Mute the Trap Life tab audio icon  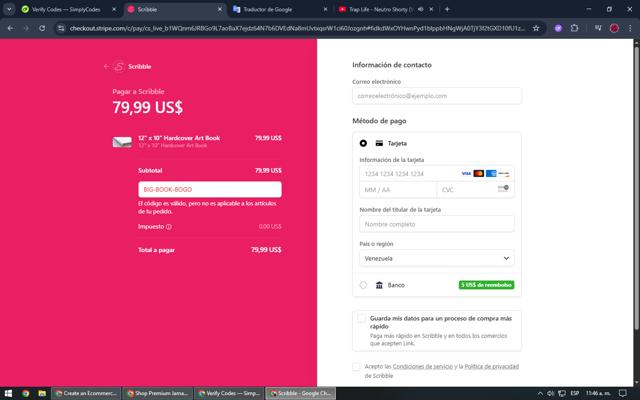(420, 9)
